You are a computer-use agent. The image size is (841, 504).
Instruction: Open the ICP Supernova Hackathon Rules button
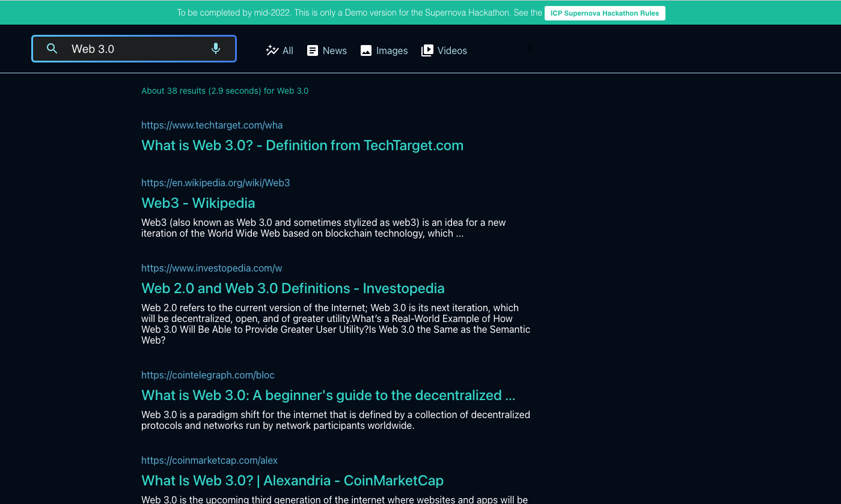pos(605,13)
